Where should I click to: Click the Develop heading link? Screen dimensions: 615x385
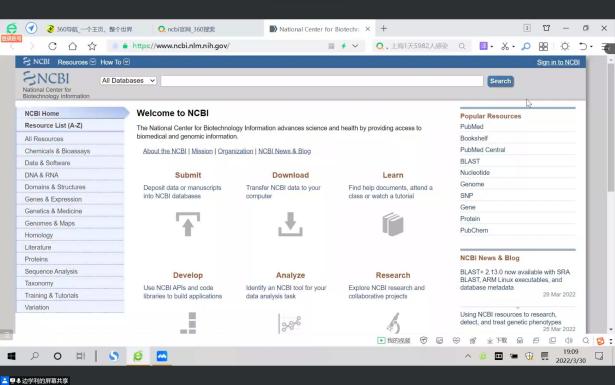point(188,275)
